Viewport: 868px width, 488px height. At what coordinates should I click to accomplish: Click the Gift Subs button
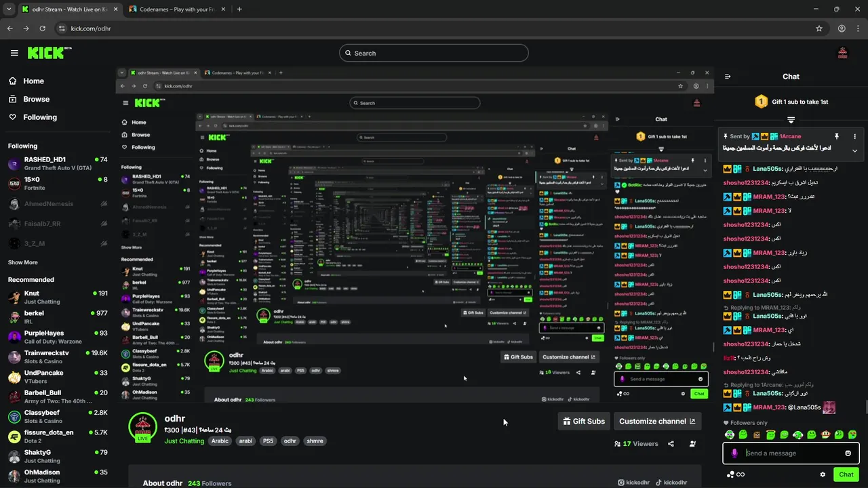pos(584,421)
